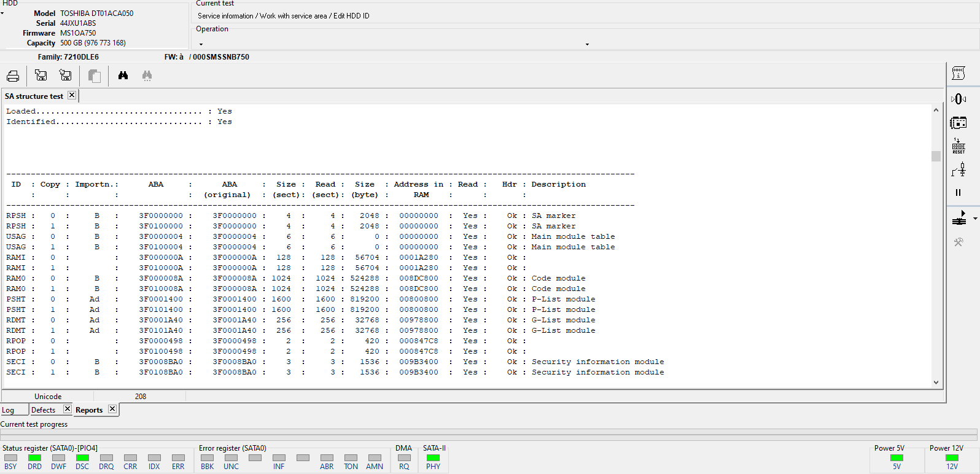Click the Unicode encoding status field
Screen dimensions: 980x474
[x=48, y=397]
